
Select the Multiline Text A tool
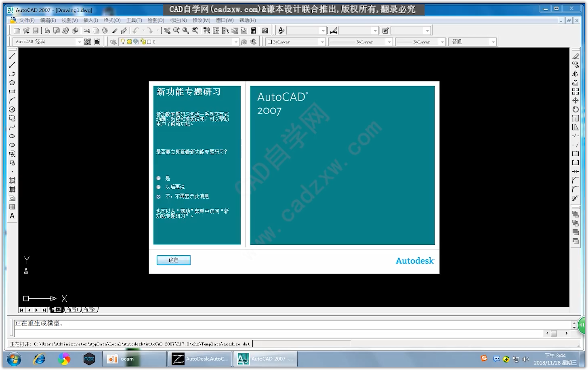[12, 216]
